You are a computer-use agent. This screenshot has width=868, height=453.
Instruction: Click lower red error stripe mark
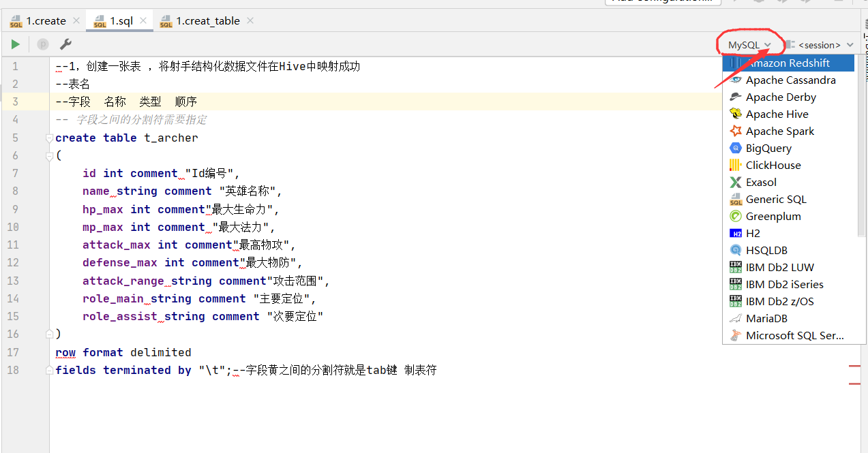pyautogui.click(x=854, y=384)
